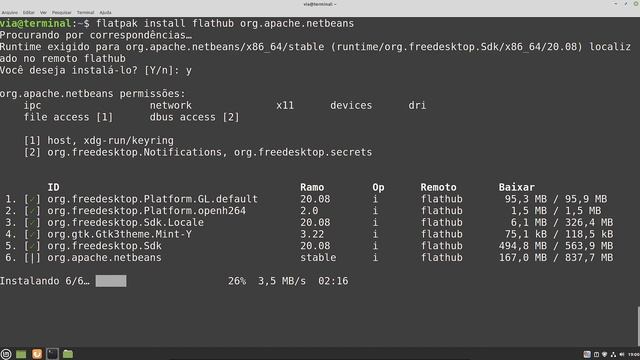Open the network connection tray icon
The image size is (640, 360).
(613, 354)
